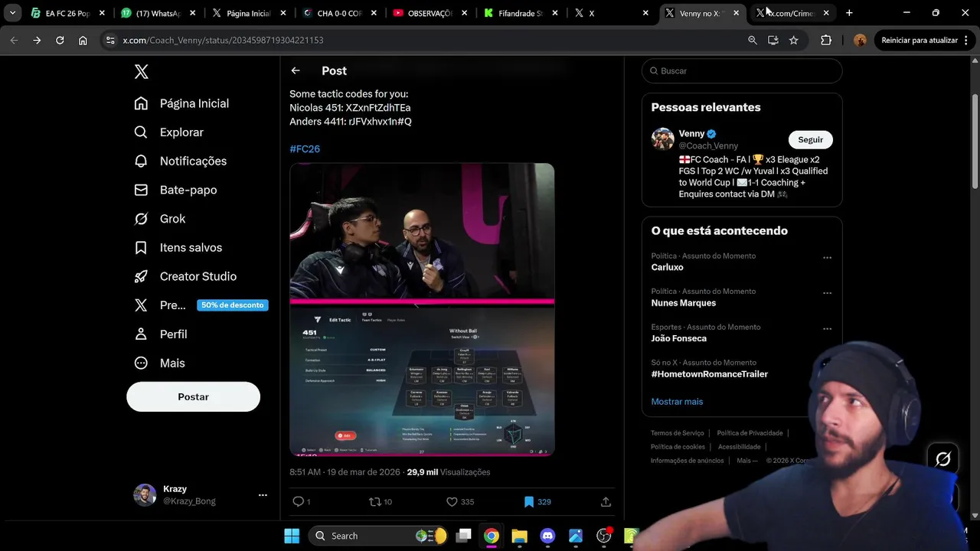This screenshot has height=551, width=980.
Task: Open Creator Studio rocket icon
Action: 141,276
